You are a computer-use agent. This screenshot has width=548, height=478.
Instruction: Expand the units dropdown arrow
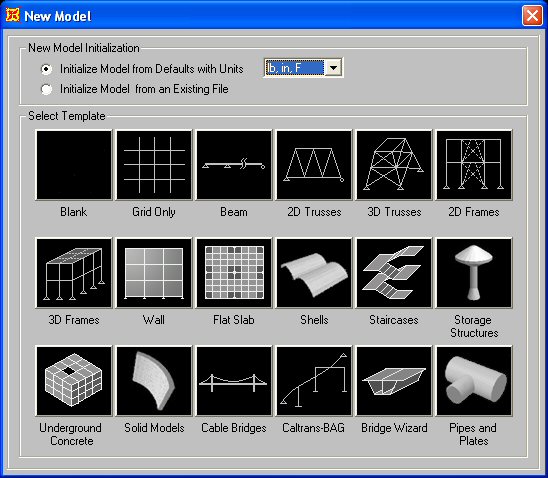coord(333,67)
